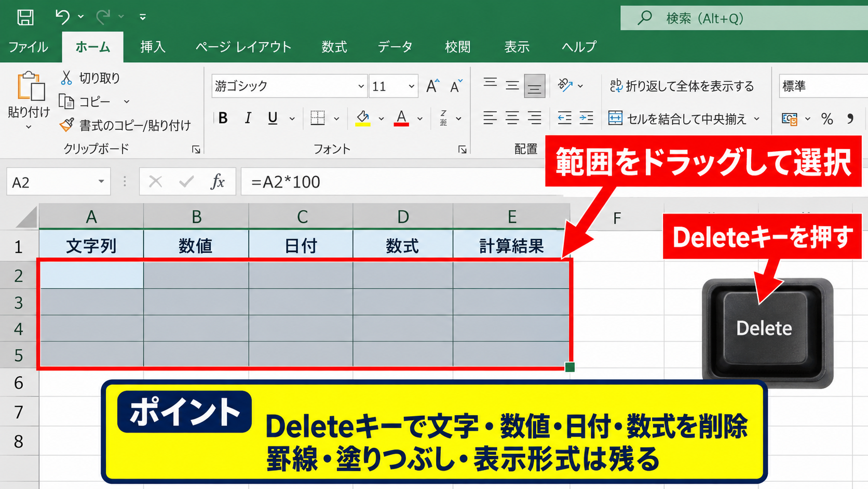868x489 pixels.
Task: Click the search box 検索 (Alt+Q)
Action: click(744, 18)
